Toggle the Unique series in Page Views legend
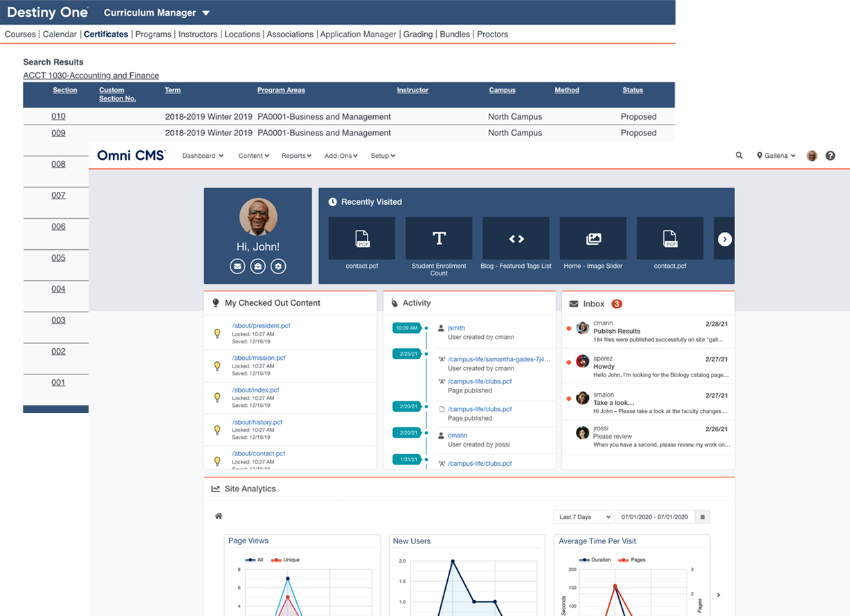The image size is (850, 616). pos(285,559)
